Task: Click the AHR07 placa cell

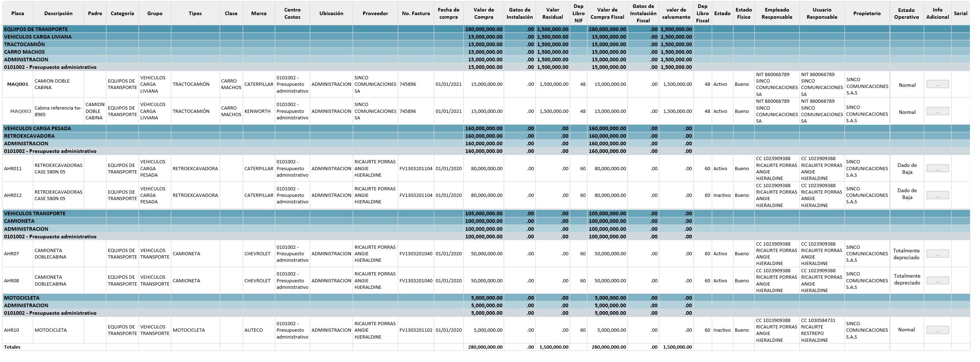Action: tap(18, 253)
